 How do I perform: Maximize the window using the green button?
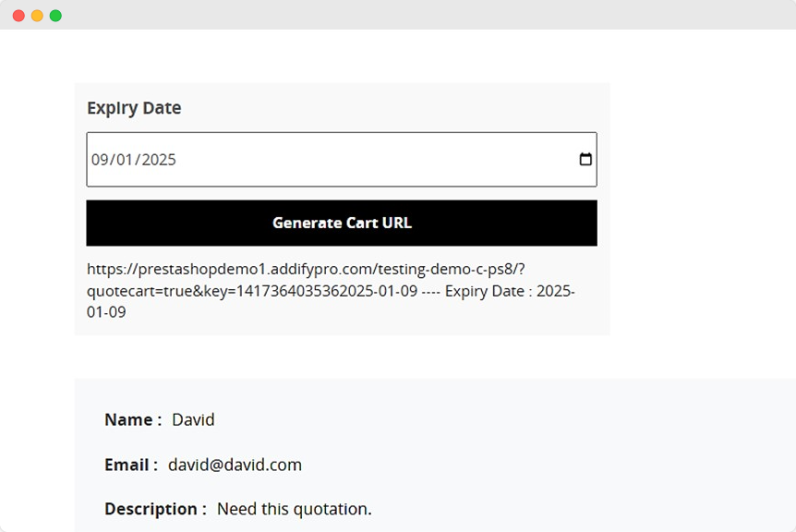click(55, 16)
